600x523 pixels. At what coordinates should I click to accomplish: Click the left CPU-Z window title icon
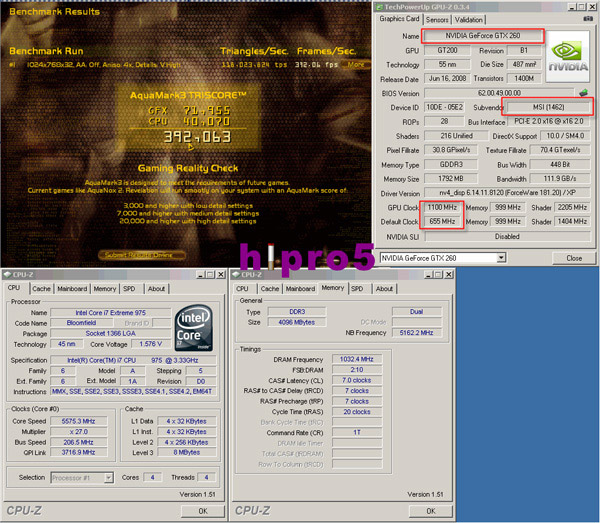[x=8, y=274]
